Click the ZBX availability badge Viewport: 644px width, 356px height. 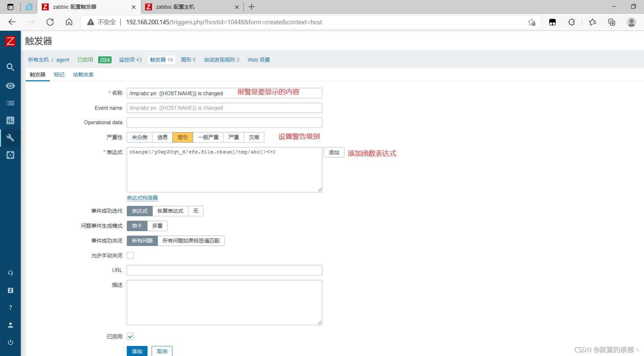pos(105,60)
